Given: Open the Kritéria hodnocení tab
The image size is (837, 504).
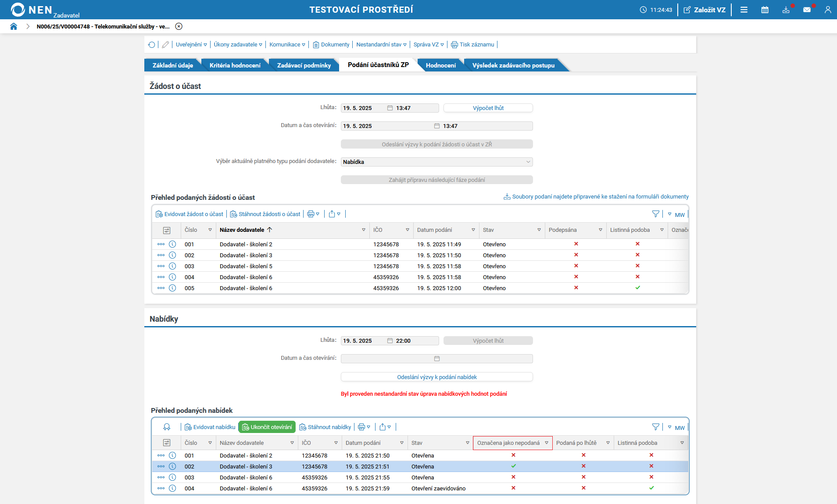Looking at the screenshot, I should 235,65.
